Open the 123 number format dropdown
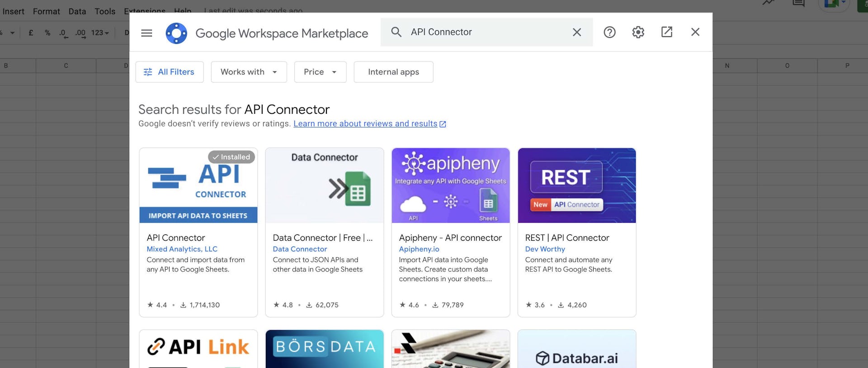Image resolution: width=868 pixels, height=368 pixels. click(x=100, y=33)
